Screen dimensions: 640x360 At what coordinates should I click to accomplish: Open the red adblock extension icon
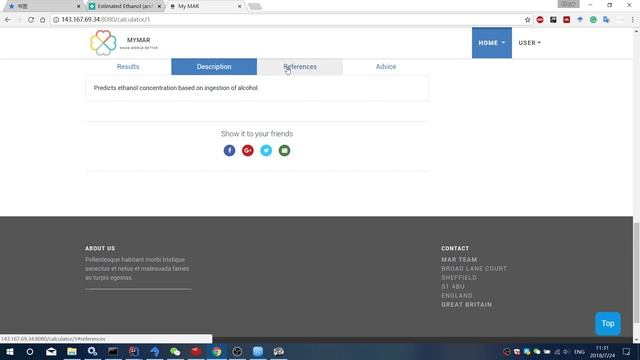coord(540,20)
